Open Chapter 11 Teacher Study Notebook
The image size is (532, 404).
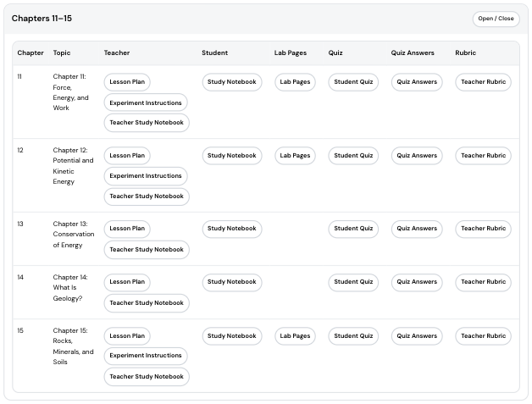[x=147, y=123]
